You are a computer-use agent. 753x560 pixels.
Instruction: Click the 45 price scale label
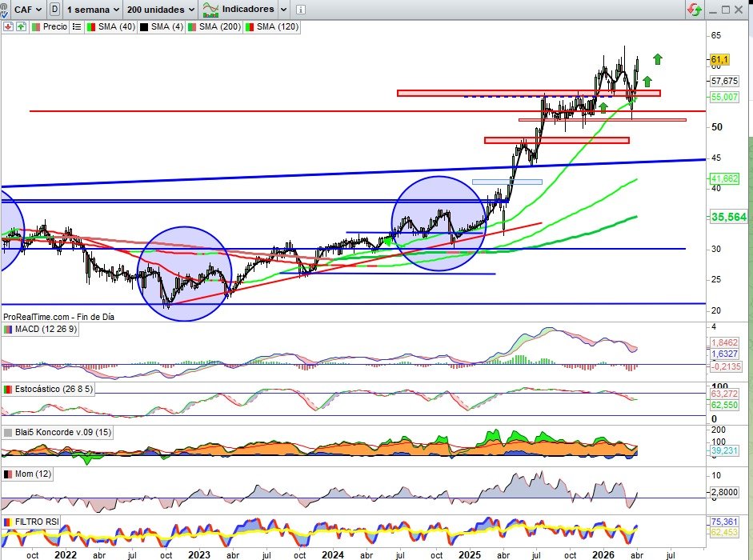pos(716,158)
